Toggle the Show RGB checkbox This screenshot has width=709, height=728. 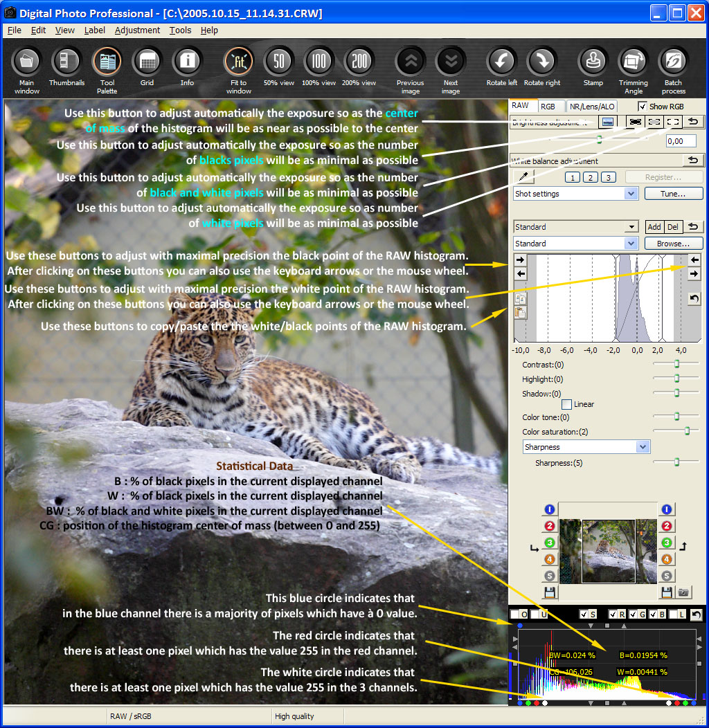642,107
